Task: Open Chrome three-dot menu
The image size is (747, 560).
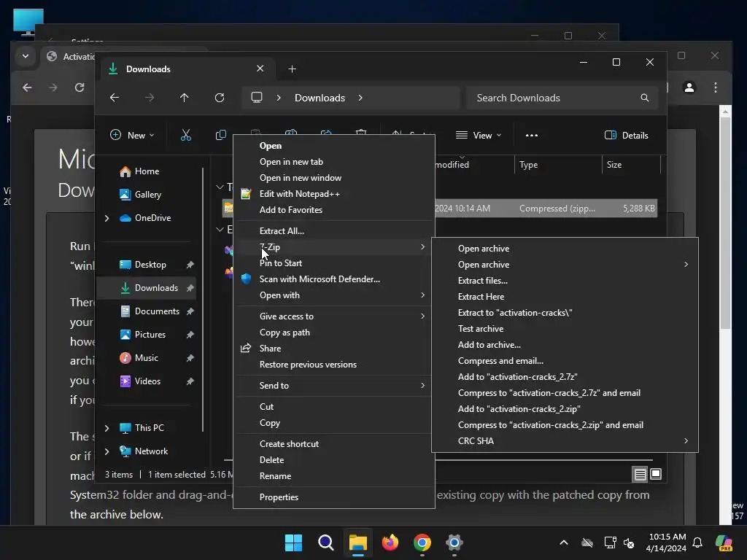Action: coord(716,87)
